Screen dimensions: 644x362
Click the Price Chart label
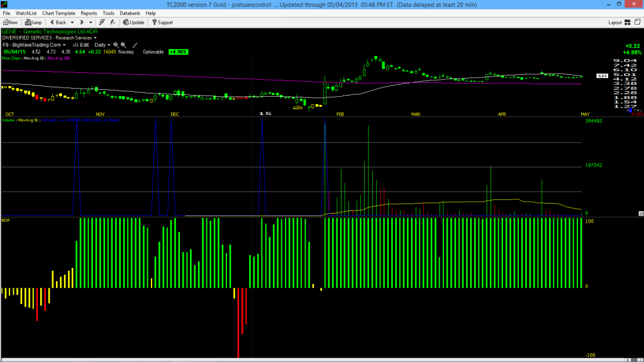click(x=11, y=58)
